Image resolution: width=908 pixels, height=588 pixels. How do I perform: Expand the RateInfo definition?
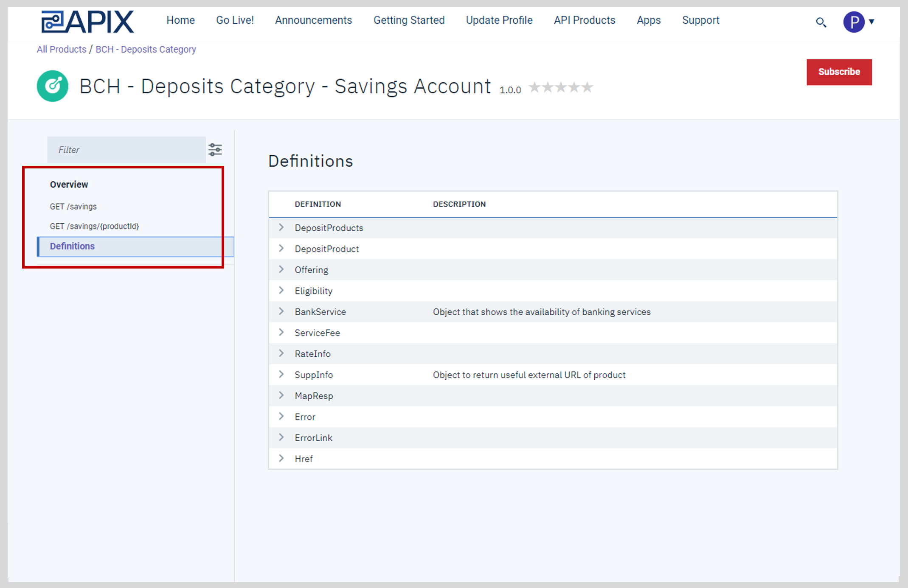coord(281,353)
